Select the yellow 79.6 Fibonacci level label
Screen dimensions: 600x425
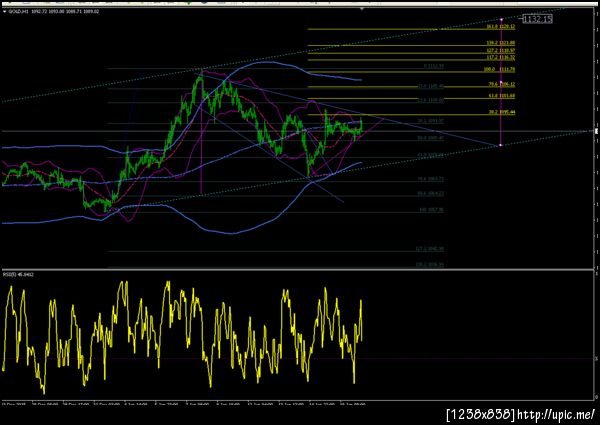[501, 84]
